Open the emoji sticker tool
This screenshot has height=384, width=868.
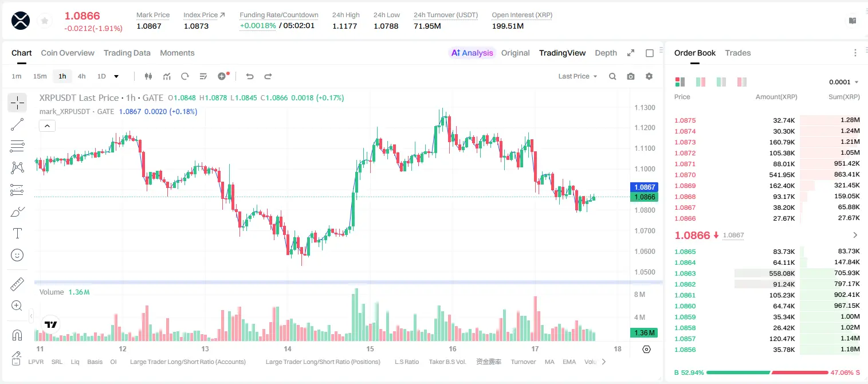point(17,255)
